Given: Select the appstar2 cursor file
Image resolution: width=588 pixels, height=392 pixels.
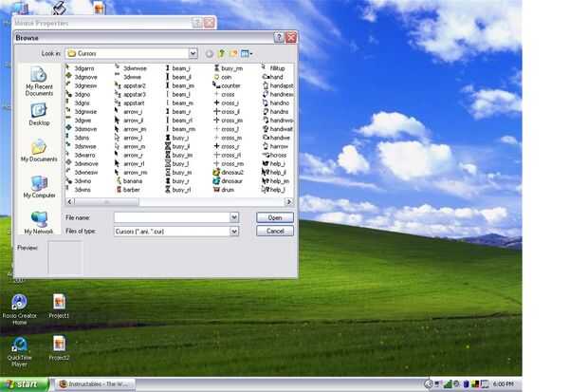Looking at the screenshot, I should click(x=131, y=85).
